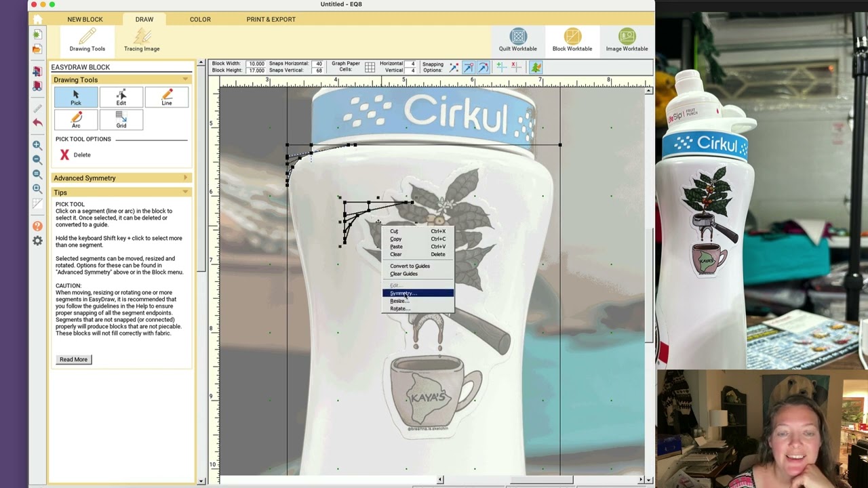Click the fourth magnifier zoom icon
The image size is (868, 488).
coord(37,189)
